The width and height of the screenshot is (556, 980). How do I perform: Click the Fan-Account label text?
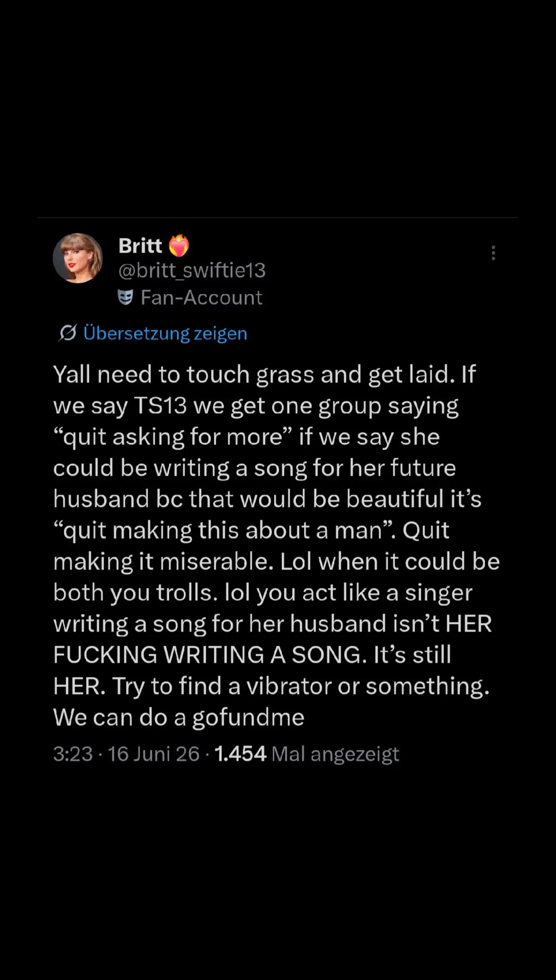[201, 297]
